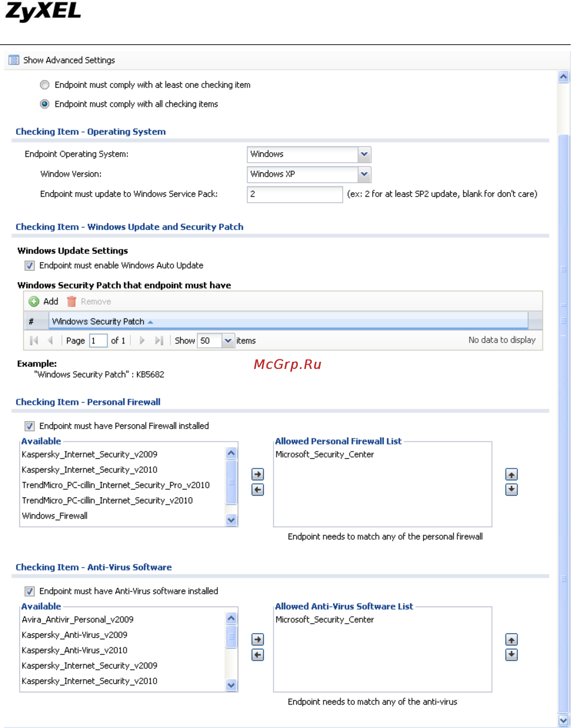Go to last page of patch table
The image size is (571, 728).
point(159,340)
